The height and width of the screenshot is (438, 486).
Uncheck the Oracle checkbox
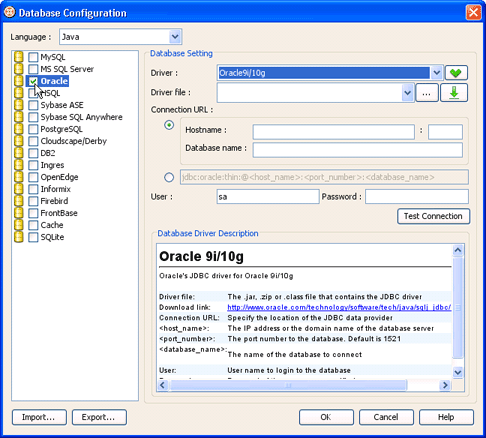pos(33,81)
